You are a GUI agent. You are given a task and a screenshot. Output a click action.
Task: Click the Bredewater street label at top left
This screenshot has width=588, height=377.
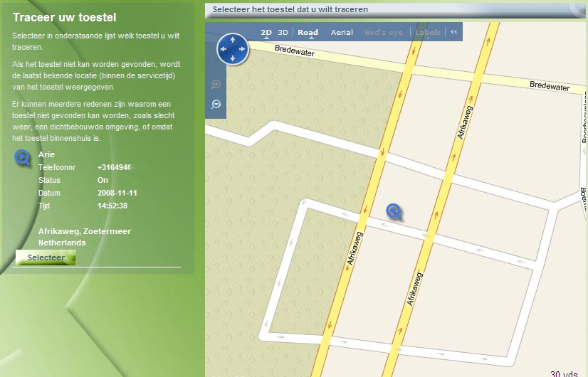pos(295,51)
